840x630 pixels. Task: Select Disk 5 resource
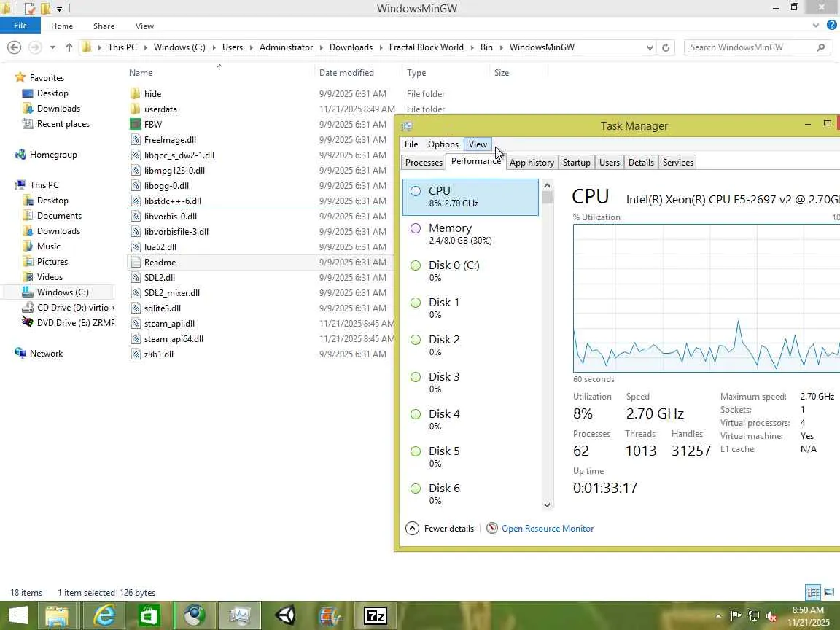(470, 457)
